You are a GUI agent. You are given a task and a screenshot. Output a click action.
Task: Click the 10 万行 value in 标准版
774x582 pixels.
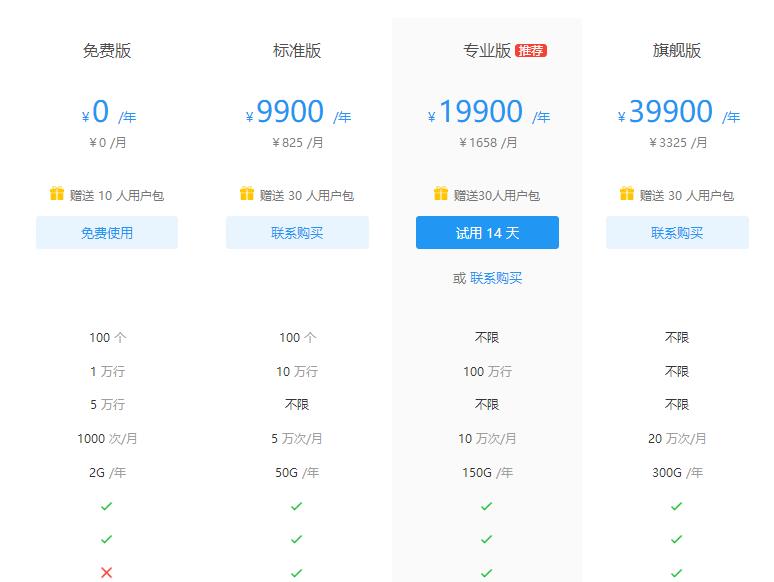297,371
